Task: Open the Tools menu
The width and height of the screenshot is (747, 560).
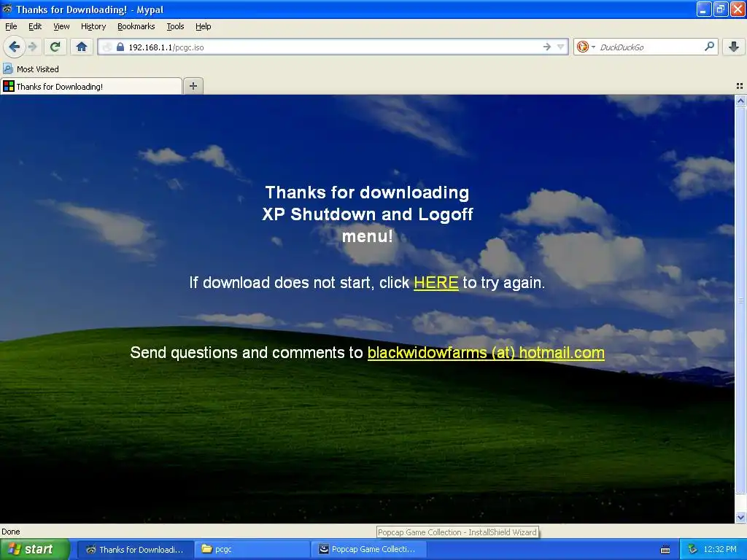Action: tap(175, 26)
